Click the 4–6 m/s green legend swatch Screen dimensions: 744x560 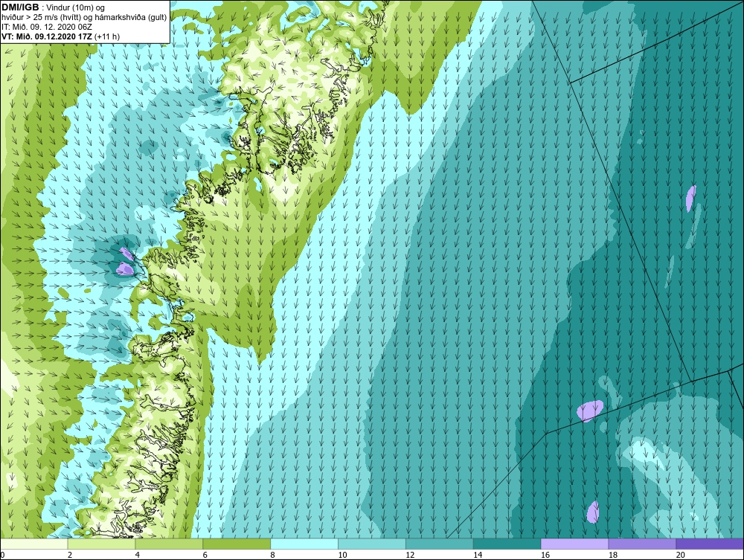[x=169, y=544]
